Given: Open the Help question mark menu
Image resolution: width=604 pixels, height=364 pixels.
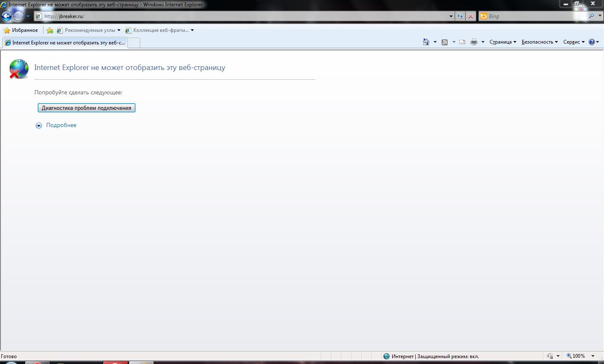Looking at the screenshot, I should click(x=594, y=42).
